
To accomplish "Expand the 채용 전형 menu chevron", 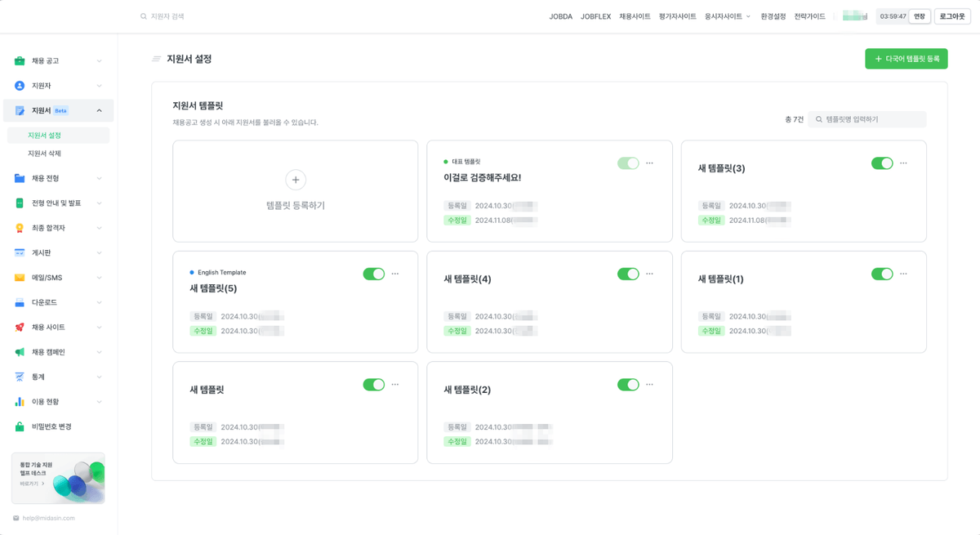I will tap(99, 178).
